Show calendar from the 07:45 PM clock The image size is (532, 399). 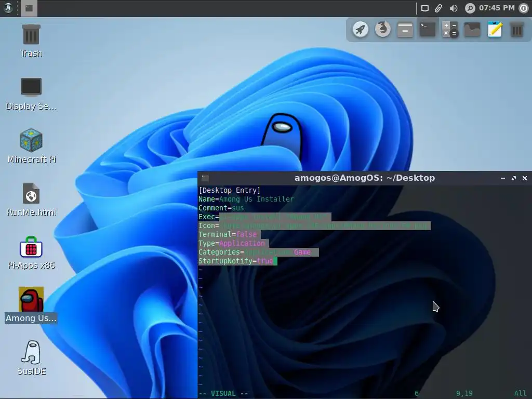(x=497, y=8)
